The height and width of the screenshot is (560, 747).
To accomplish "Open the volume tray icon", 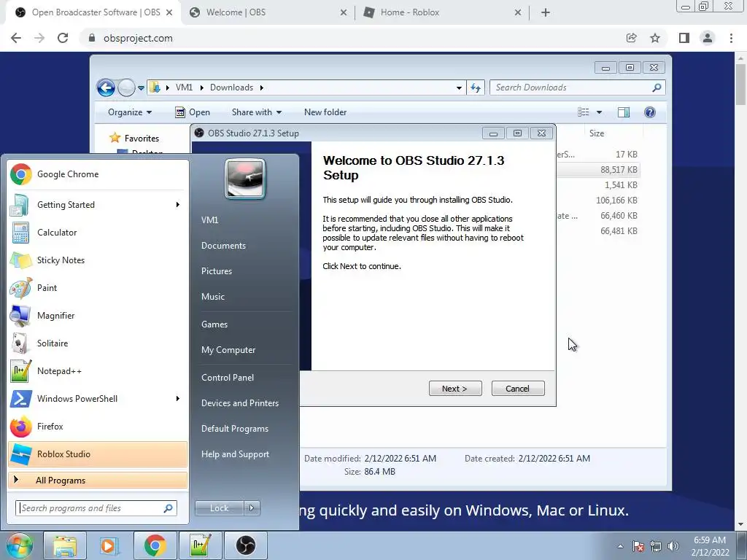I will (673, 546).
